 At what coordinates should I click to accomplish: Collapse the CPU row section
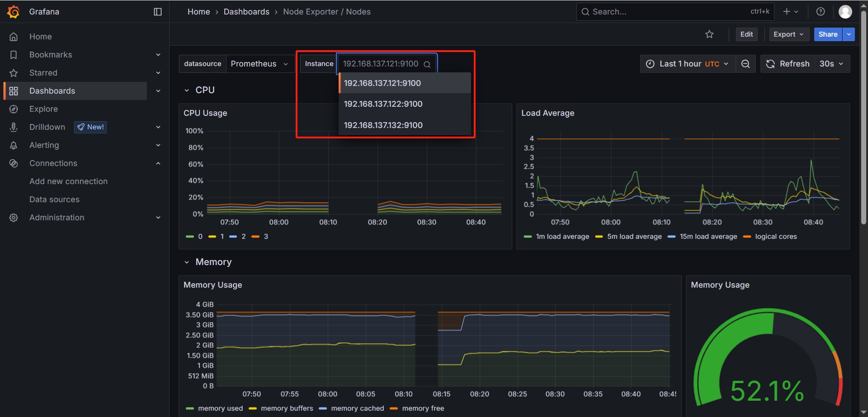tap(187, 90)
